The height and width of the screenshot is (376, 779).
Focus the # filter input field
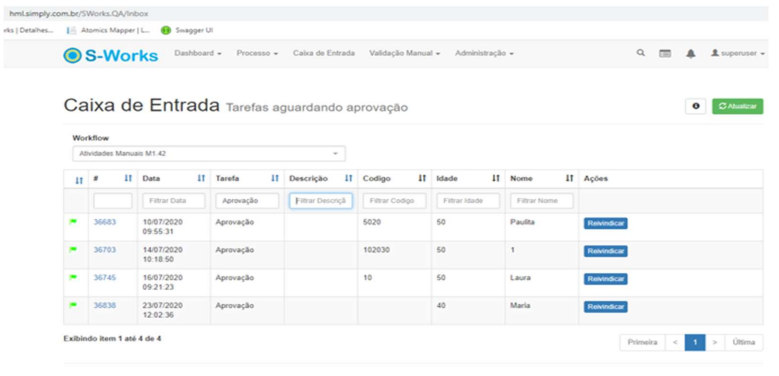coord(113,201)
